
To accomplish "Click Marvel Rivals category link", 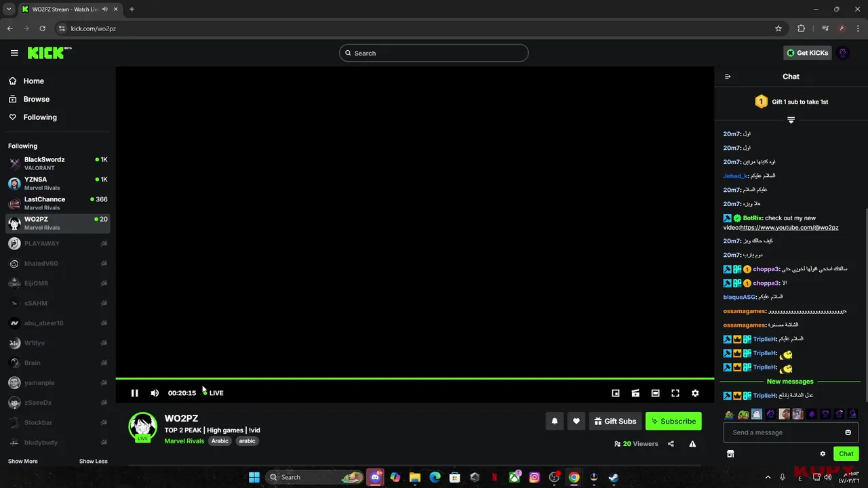I will (184, 441).
